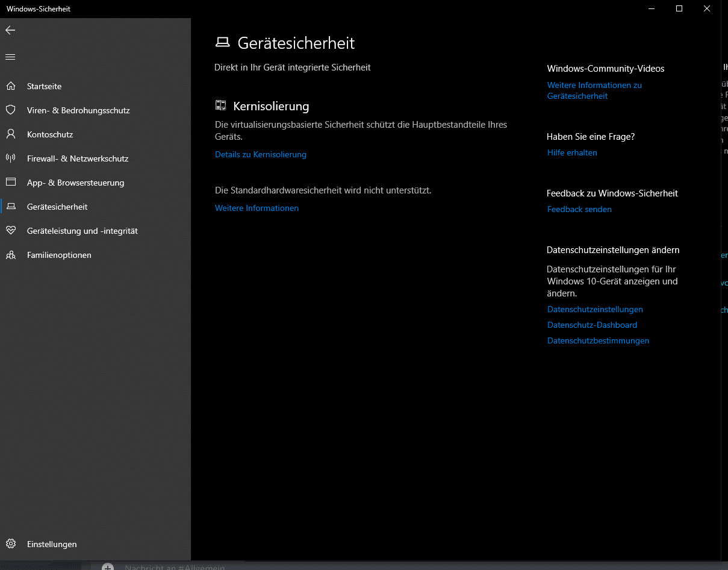728x570 pixels.
Task: Select Gerätesicherheit in the sidebar
Action: 57,207
